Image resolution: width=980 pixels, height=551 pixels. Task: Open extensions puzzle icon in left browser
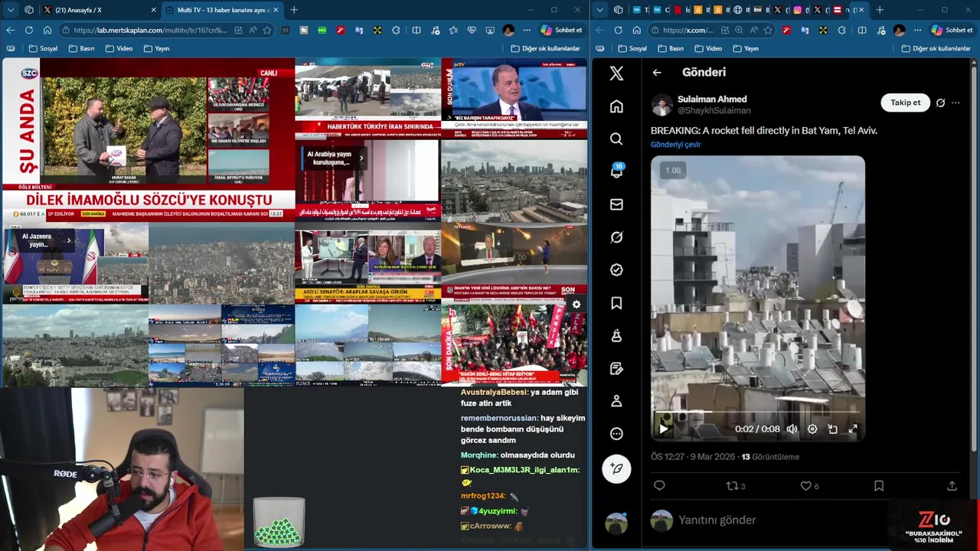point(396,30)
